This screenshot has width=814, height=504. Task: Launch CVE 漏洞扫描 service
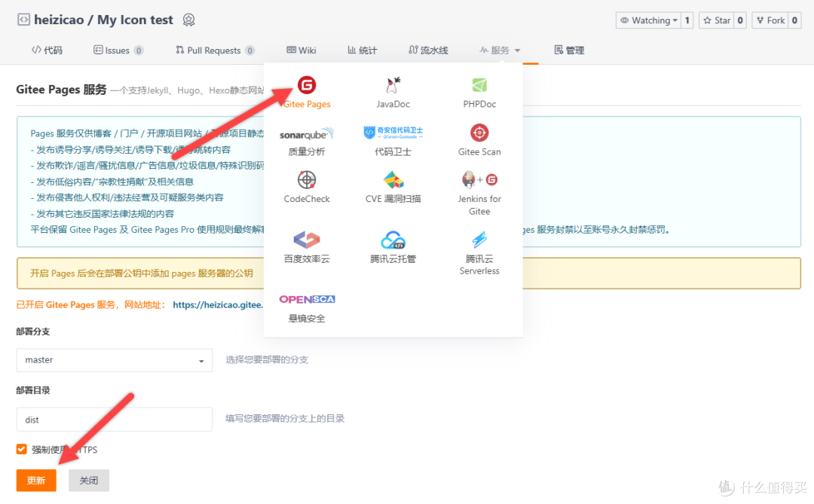pos(393,188)
